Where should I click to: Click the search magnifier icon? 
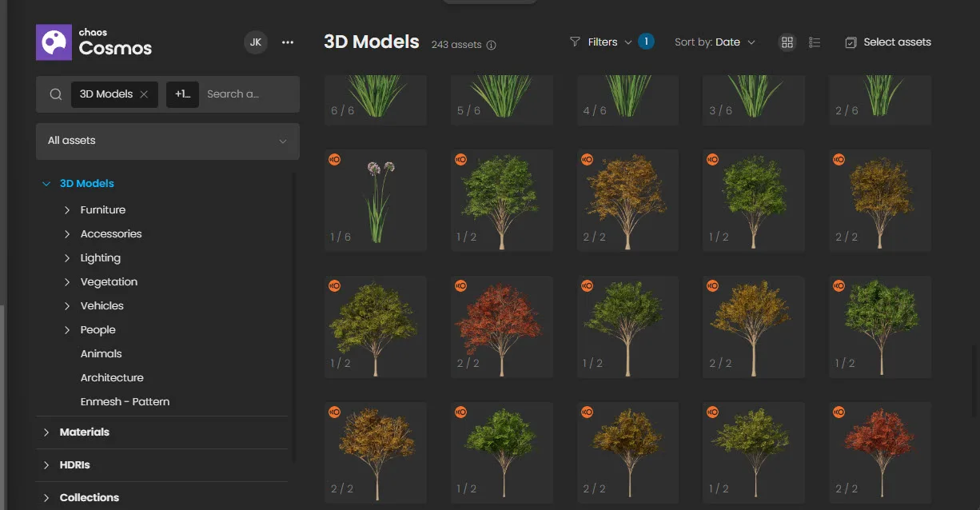(55, 94)
